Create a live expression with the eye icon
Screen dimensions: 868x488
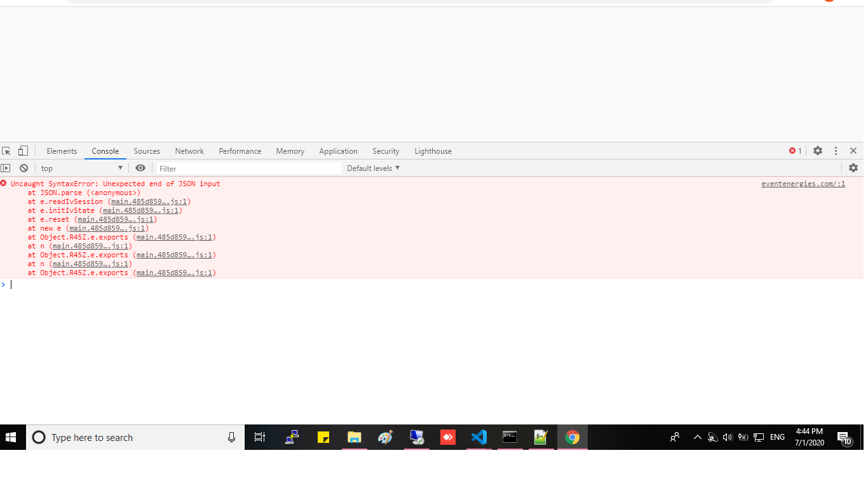tap(140, 168)
